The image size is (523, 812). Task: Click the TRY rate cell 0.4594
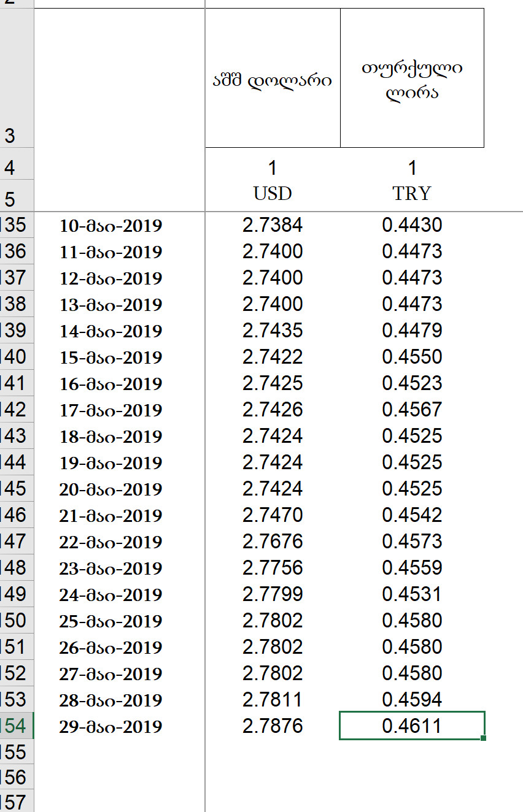[412, 700]
